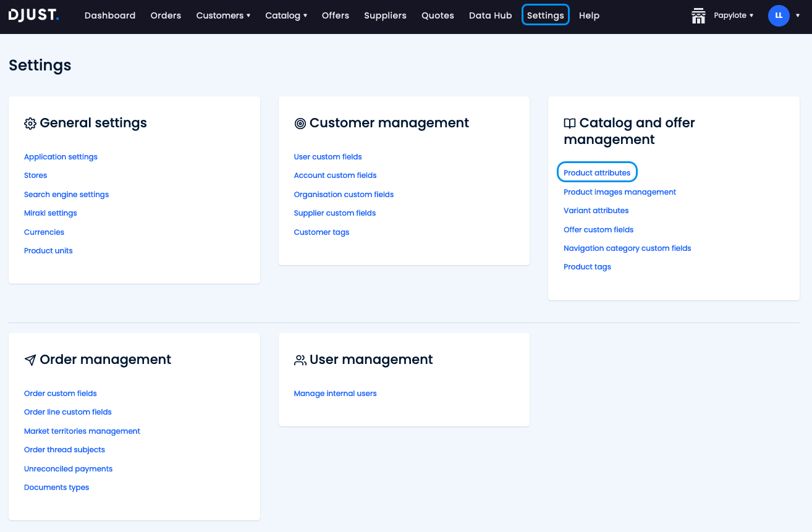Open the Application settings link

point(61,156)
